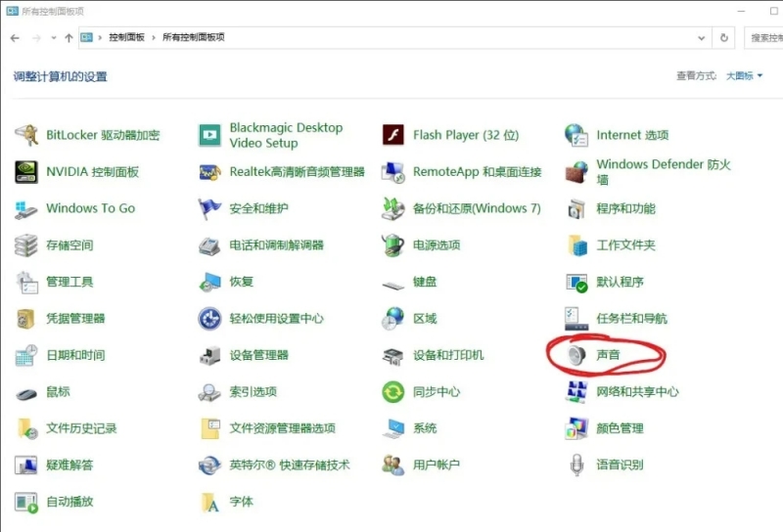Viewport: 783px width, 532px height.
Task: Click 语音识别 microphone icon
Action: (576, 465)
